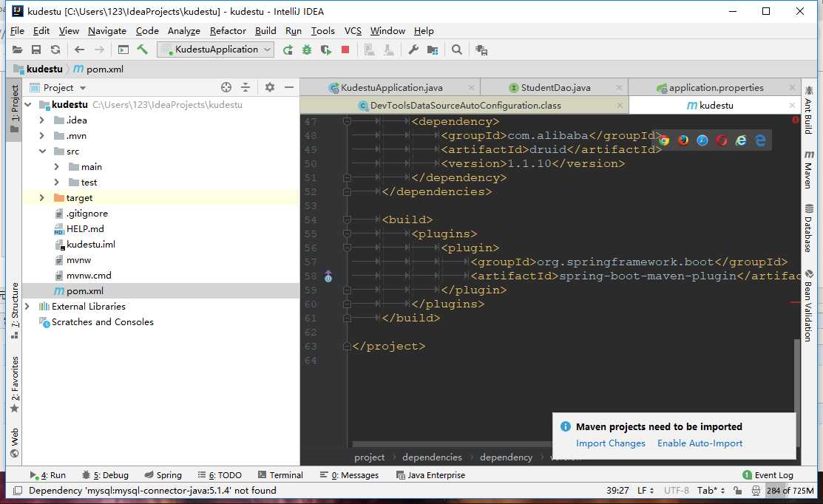Collapse the src folder

[42, 151]
